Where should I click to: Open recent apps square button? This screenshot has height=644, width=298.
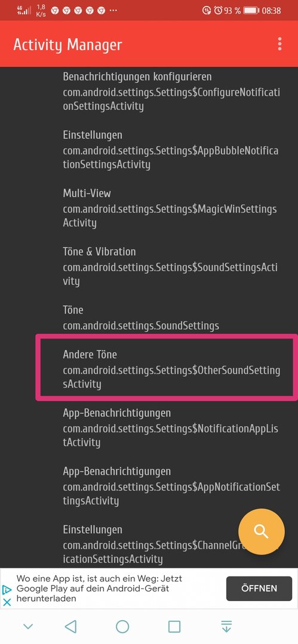[x=174, y=626]
